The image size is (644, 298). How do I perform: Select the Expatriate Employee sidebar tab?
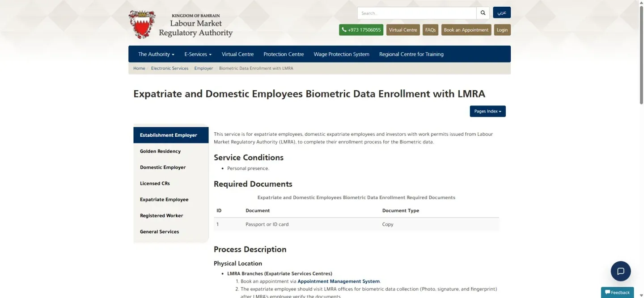coord(171,199)
